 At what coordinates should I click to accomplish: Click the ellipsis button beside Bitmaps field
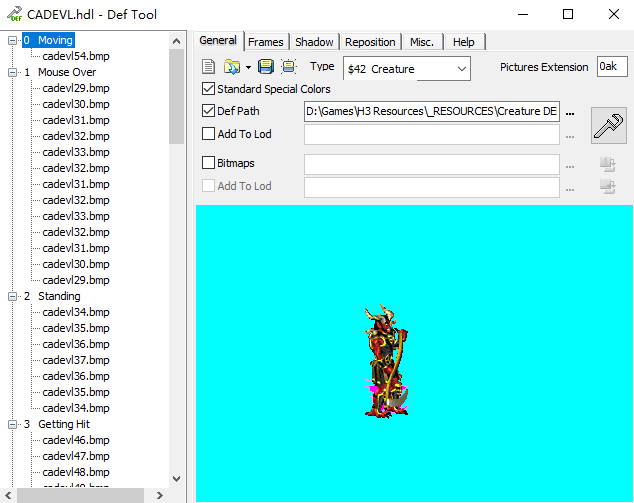[x=570, y=165]
